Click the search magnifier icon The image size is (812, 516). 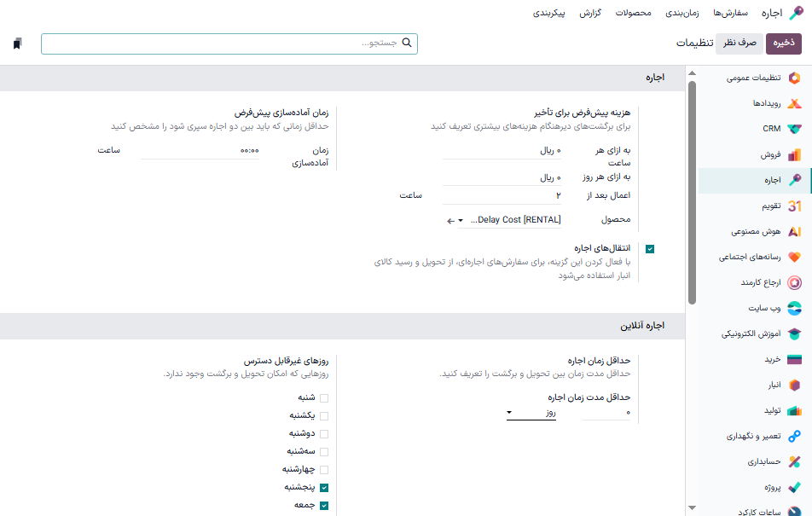[x=407, y=43]
